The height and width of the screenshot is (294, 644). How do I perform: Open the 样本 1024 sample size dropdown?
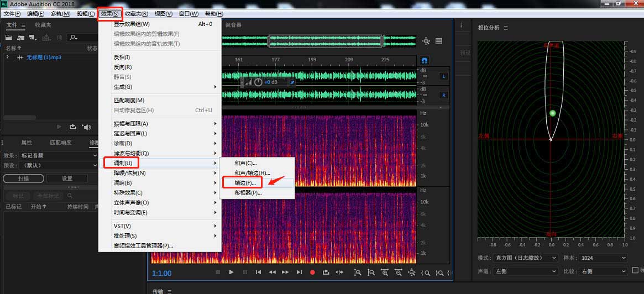click(x=603, y=258)
